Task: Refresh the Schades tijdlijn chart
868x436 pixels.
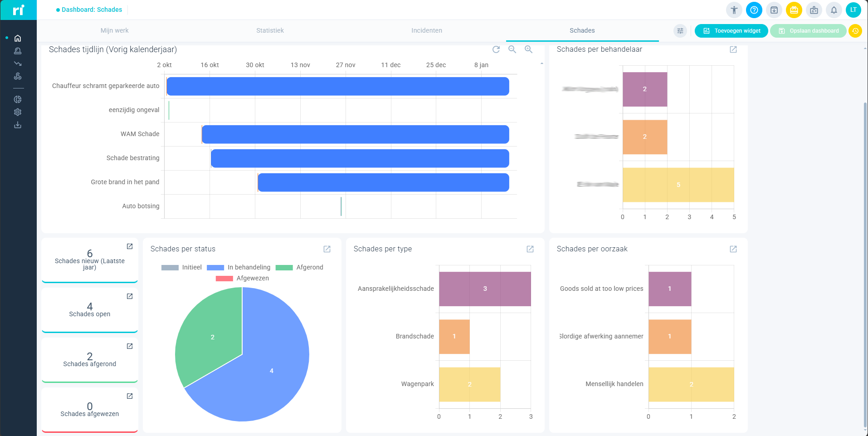Action: point(496,49)
